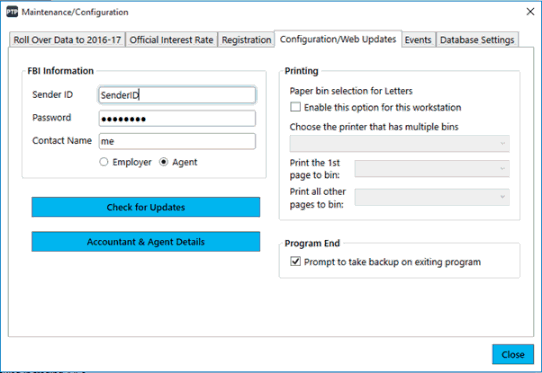Image resolution: width=542 pixels, height=373 pixels.
Task: Enable this option for this workstation checkbox
Action: coord(295,107)
